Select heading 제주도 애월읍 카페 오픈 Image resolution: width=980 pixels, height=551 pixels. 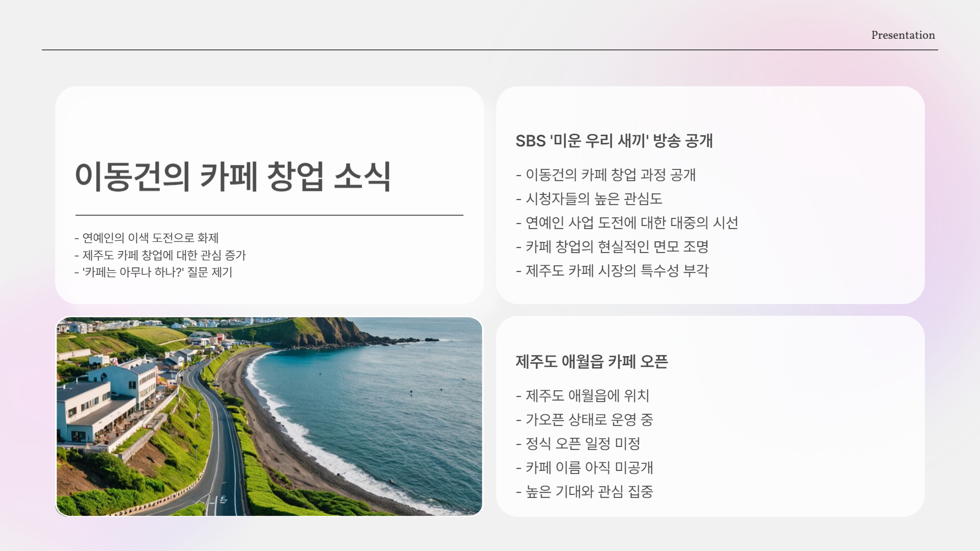591,362
